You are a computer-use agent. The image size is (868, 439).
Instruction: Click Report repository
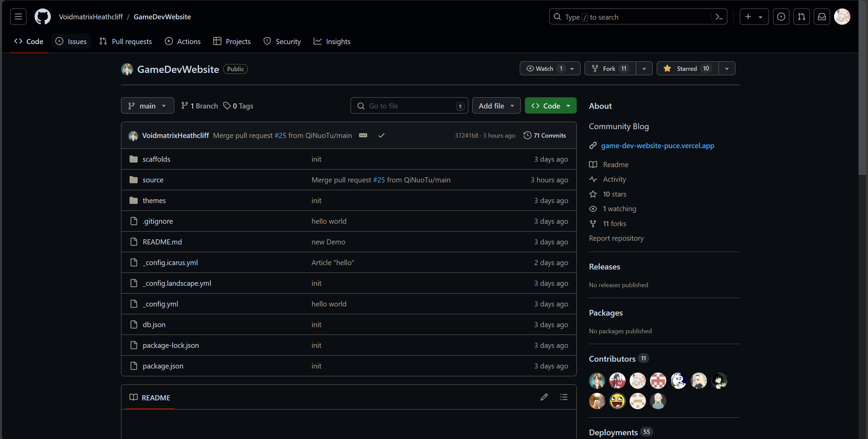[616, 238]
